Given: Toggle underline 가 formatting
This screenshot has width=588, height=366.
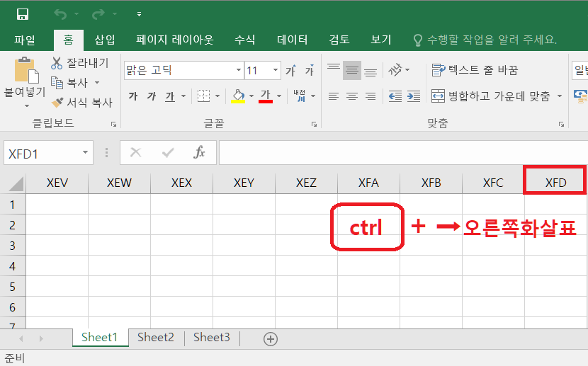Looking at the screenshot, I should [x=170, y=96].
